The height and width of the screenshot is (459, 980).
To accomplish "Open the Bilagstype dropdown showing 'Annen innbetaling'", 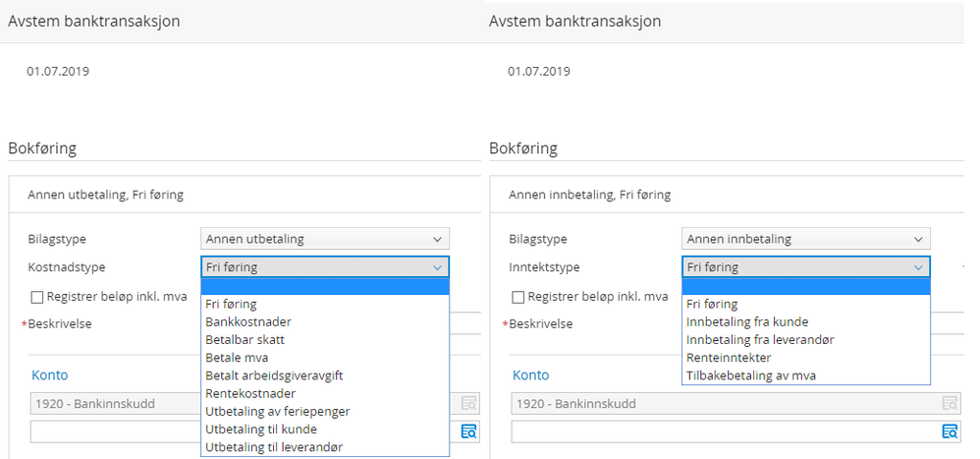I will [x=806, y=239].
